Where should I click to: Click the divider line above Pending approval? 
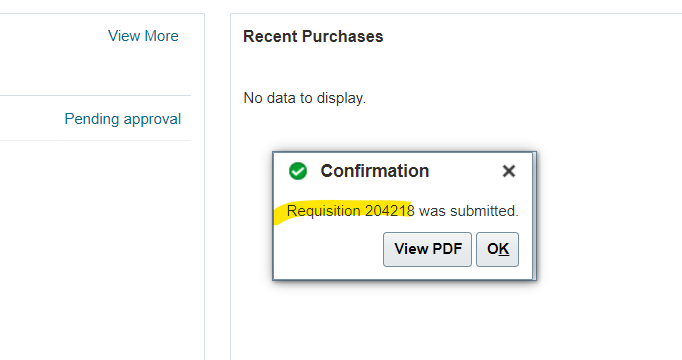(95, 96)
